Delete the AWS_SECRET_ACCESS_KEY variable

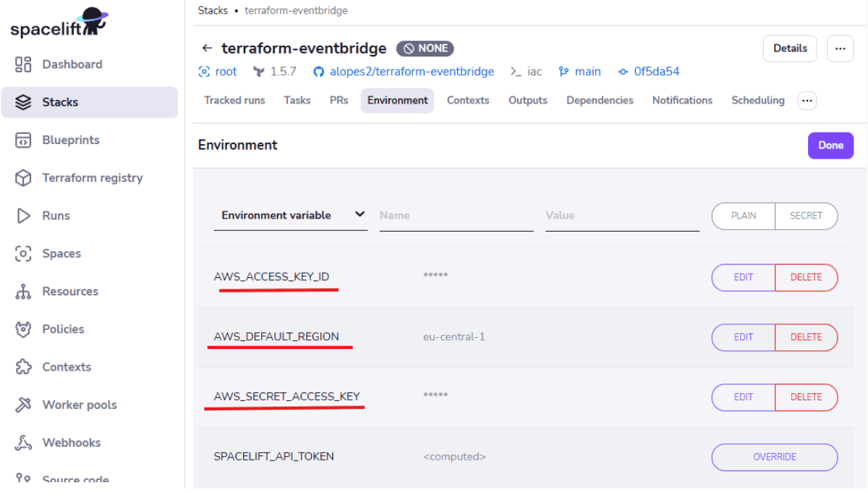click(x=807, y=397)
